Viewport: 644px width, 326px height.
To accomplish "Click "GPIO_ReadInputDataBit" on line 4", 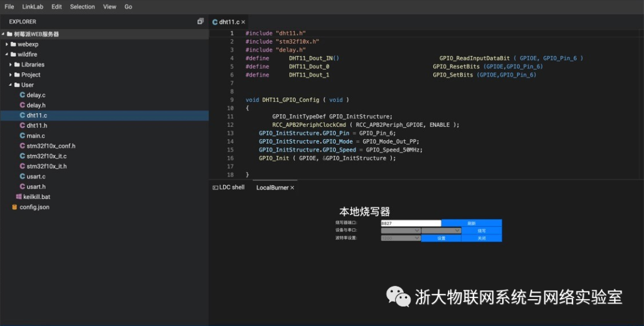I will coord(475,58).
